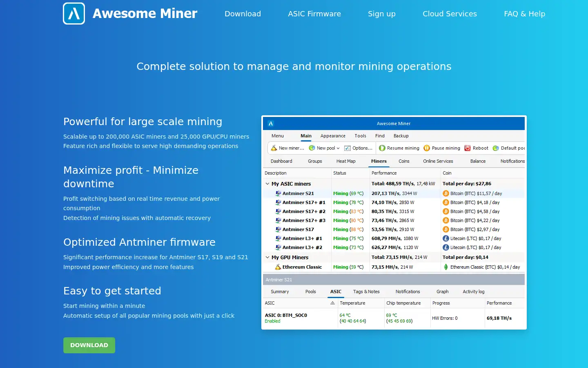Click the Antminer L3+ #2 miner icon

coord(278,247)
